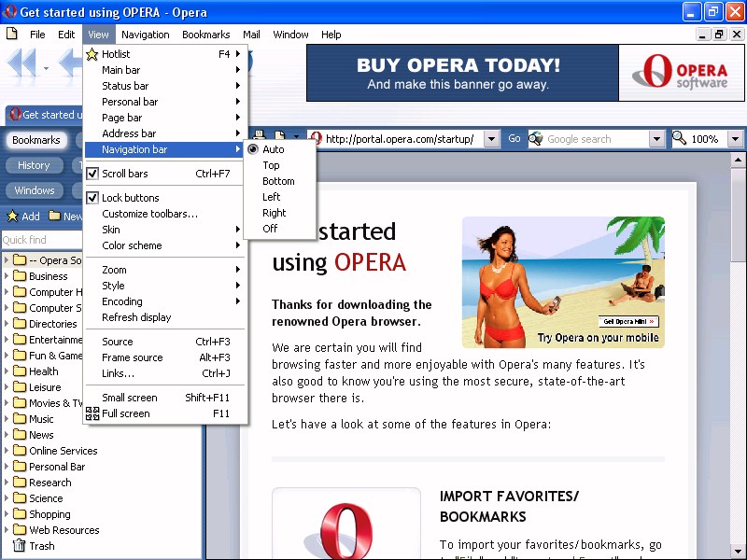Click the Hotlist star icon in menu
The width and height of the screenshot is (747, 560).
(92, 54)
